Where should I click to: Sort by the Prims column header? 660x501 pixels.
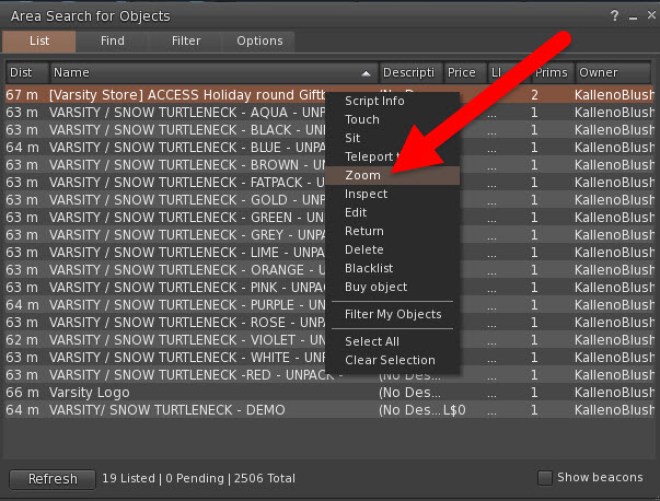pos(551,73)
